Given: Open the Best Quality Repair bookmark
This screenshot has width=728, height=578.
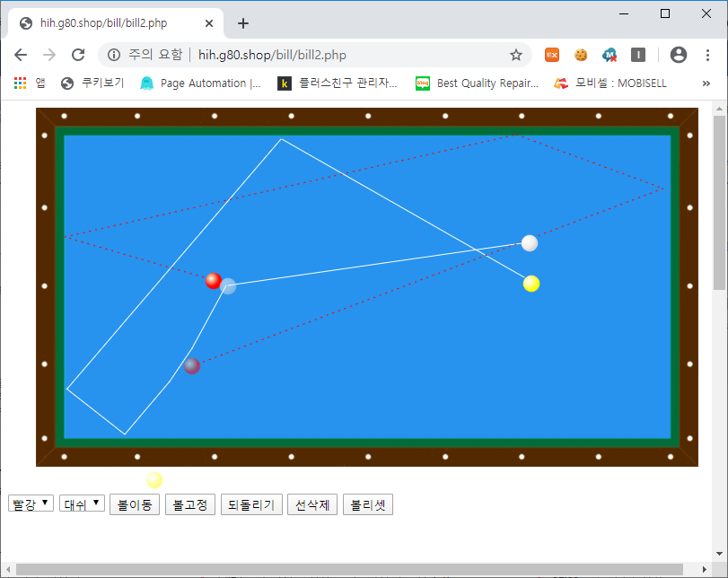Looking at the screenshot, I should [478, 83].
